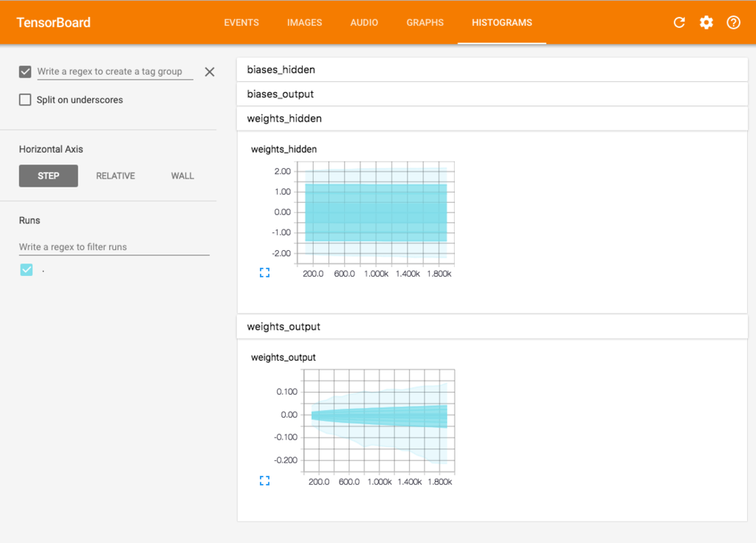Click the reload data refresh icon

point(679,23)
